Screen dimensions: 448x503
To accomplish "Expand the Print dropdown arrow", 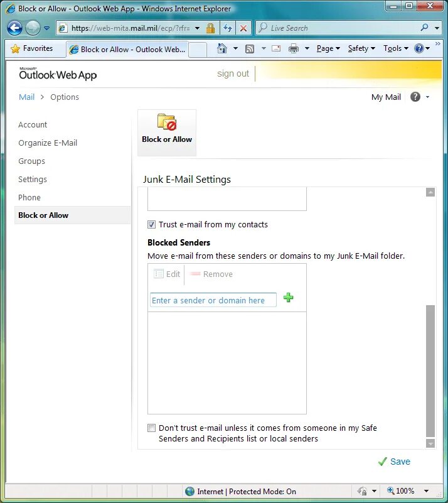I will pyautogui.click(x=307, y=48).
